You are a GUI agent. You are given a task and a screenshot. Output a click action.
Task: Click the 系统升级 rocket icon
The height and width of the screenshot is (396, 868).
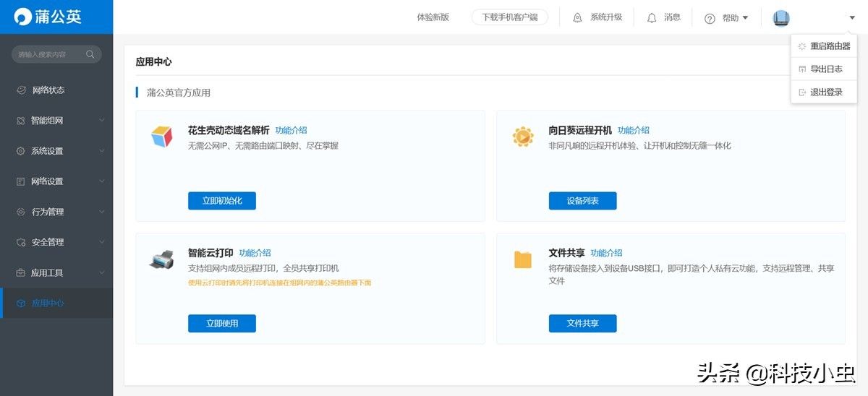[x=577, y=17]
